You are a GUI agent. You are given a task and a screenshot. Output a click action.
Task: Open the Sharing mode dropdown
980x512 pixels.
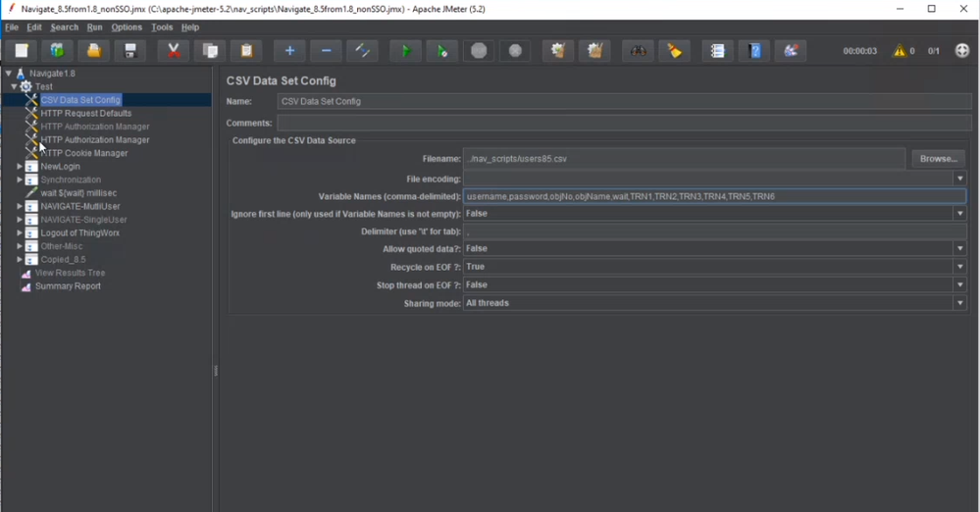[x=959, y=303]
